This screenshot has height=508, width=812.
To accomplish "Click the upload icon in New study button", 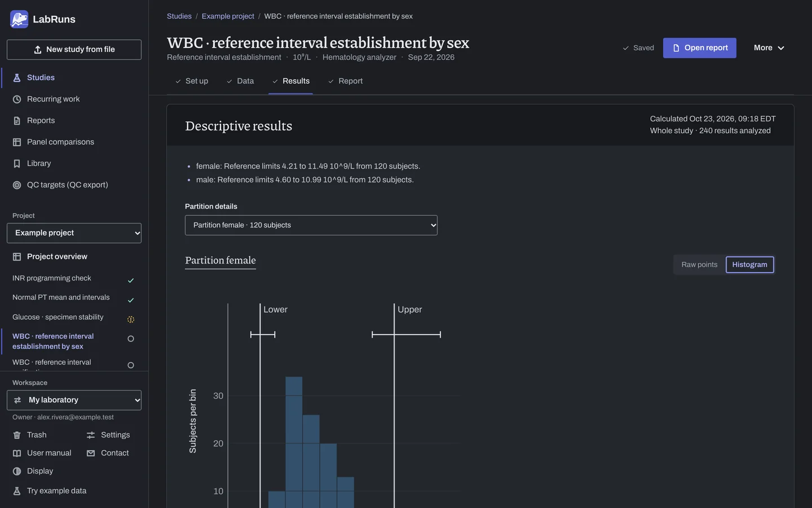I will click(x=38, y=50).
